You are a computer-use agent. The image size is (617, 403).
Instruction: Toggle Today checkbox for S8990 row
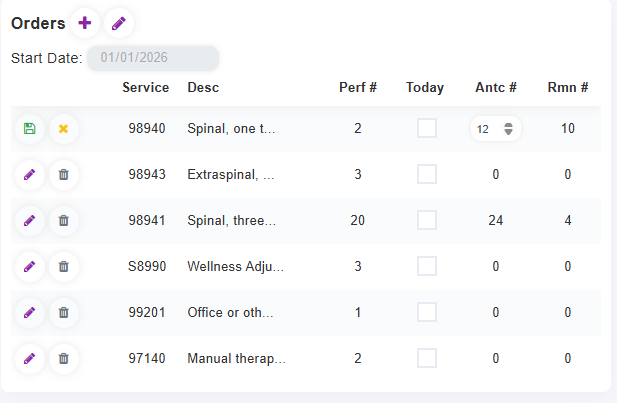427,266
